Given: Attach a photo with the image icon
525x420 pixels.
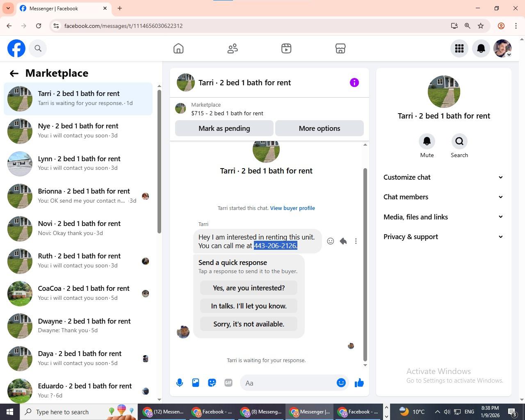Looking at the screenshot, I should tap(196, 383).
